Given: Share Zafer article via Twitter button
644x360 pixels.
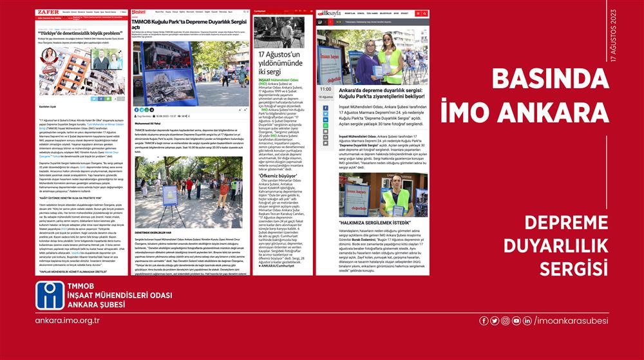Looking at the screenshot, I should (x=94, y=99).
